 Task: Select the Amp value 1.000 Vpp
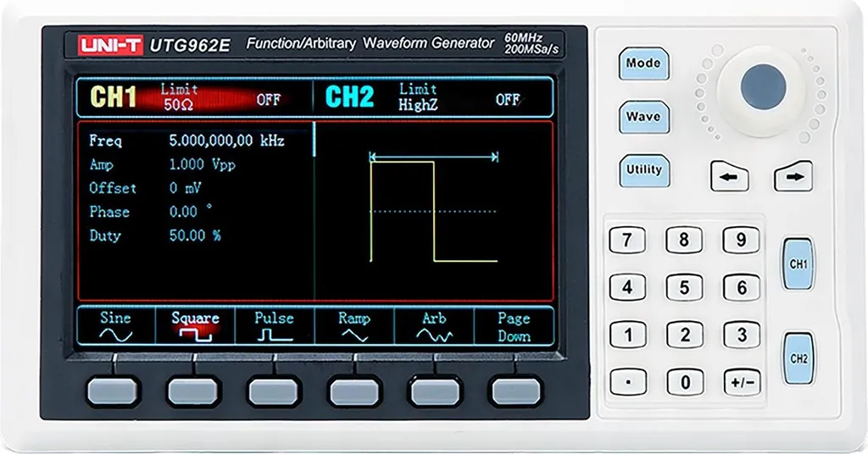[202, 165]
